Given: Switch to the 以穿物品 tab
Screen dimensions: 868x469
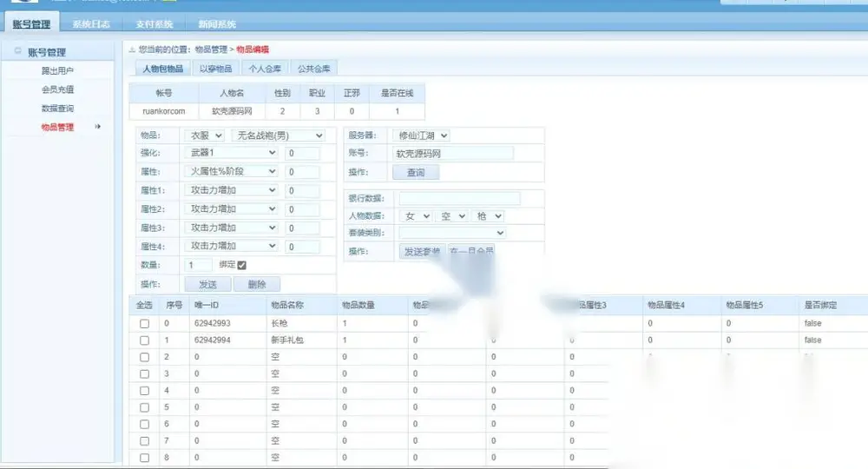Looking at the screenshot, I should click(x=215, y=69).
